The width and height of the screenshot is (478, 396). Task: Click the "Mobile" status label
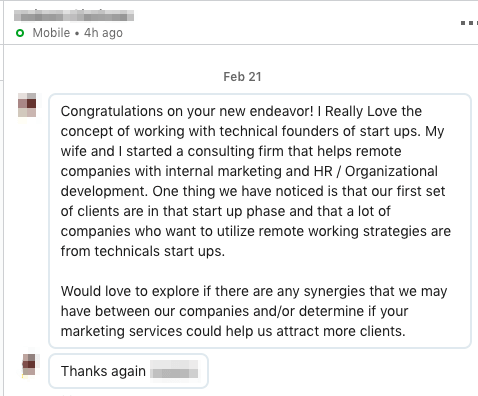51,33
